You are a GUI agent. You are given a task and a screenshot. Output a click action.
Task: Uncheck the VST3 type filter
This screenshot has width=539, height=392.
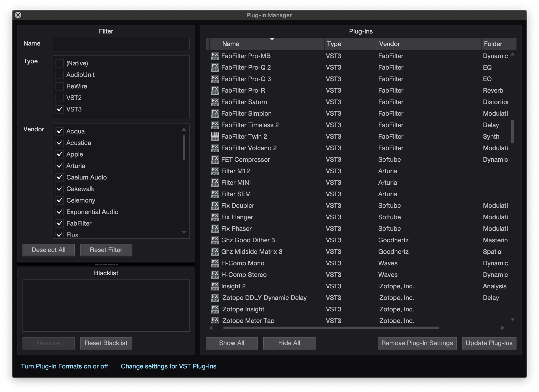[x=60, y=109]
